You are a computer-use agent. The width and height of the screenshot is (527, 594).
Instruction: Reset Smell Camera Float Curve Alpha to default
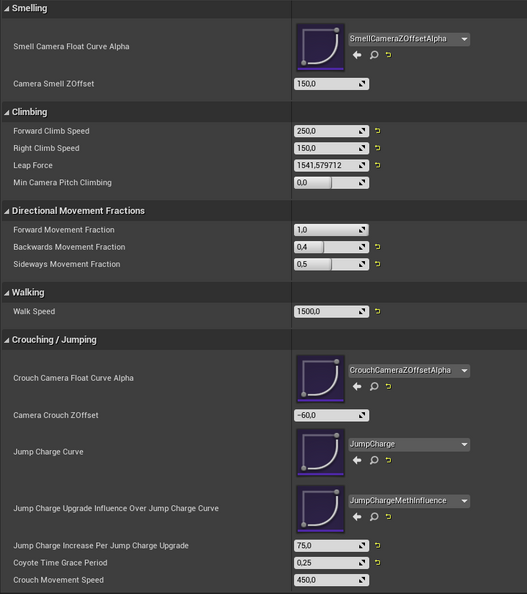pyautogui.click(x=388, y=55)
